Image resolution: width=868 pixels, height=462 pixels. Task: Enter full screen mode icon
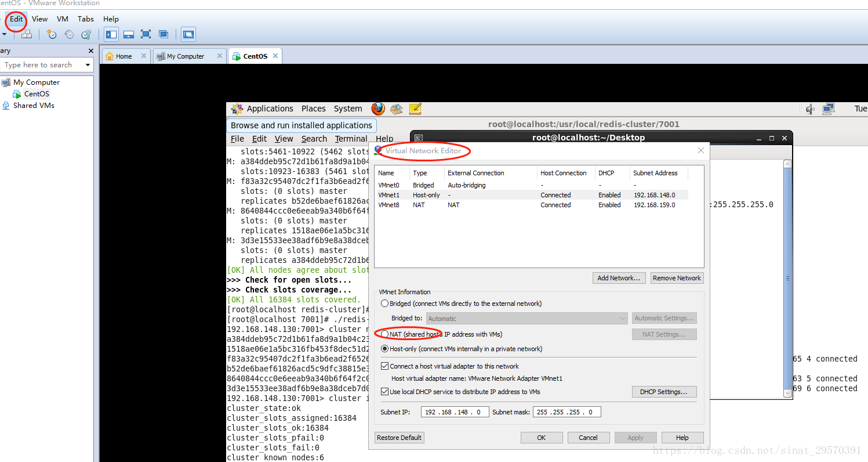pyautogui.click(x=146, y=34)
